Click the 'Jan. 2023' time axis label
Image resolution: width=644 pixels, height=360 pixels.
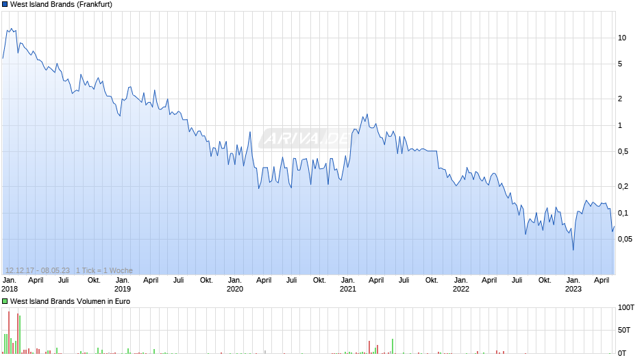tap(573, 285)
